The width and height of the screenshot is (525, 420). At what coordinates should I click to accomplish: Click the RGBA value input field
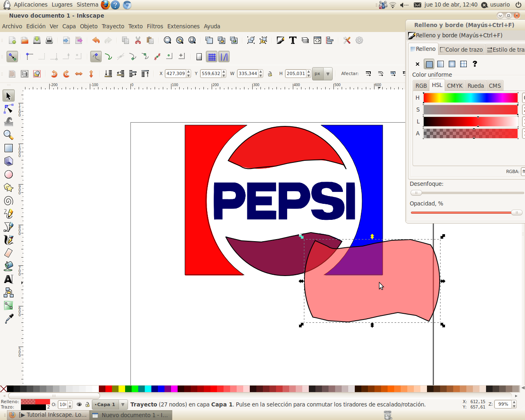tap(524, 171)
